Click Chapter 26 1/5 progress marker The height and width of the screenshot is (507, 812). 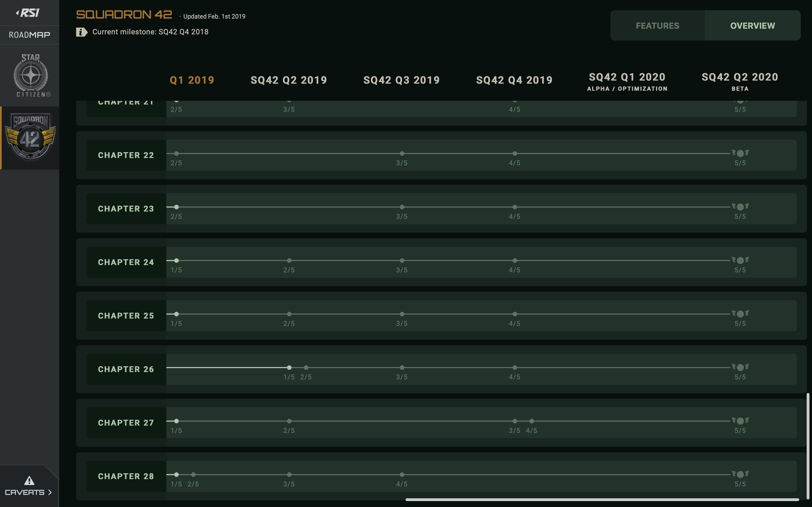click(289, 368)
